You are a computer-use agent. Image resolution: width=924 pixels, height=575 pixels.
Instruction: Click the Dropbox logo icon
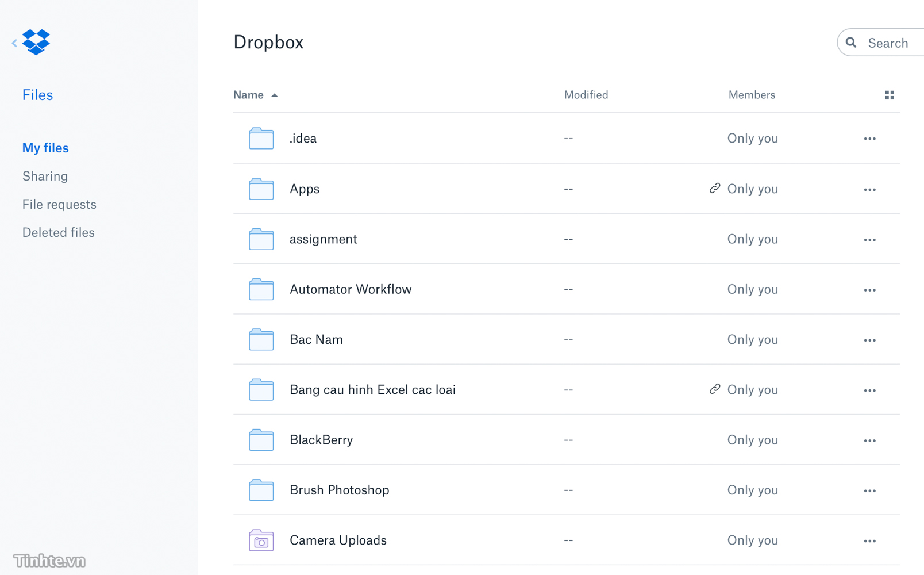(36, 42)
